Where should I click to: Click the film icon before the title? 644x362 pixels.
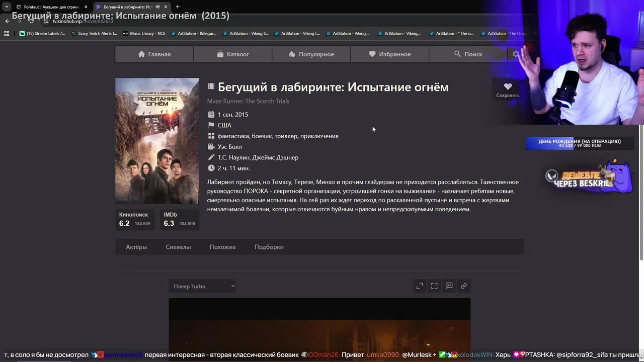(211, 87)
